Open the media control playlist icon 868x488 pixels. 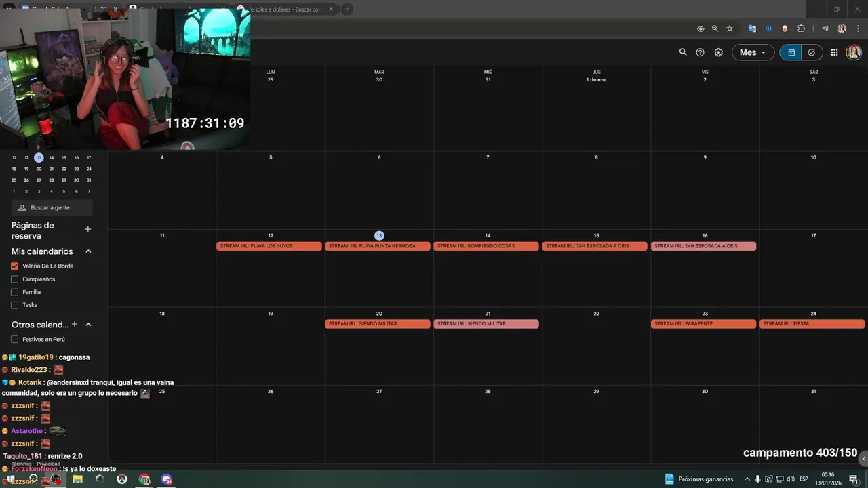[825, 28]
